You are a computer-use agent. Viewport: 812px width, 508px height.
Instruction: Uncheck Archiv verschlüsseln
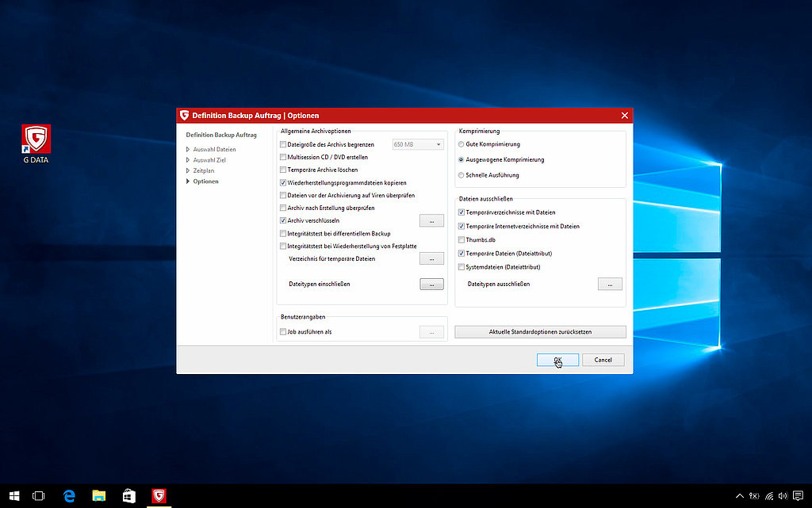pos(282,220)
